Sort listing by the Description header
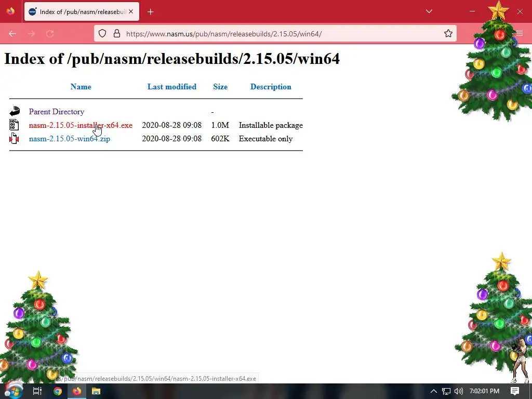 click(270, 87)
